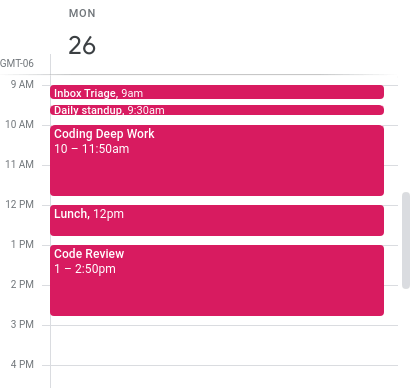Click the 12 PM time label
Screen dimensions: 413x388
(x=19, y=204)
